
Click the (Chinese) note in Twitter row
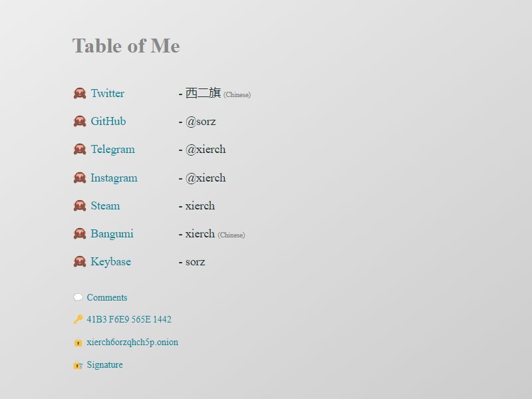tap(237, 95)
